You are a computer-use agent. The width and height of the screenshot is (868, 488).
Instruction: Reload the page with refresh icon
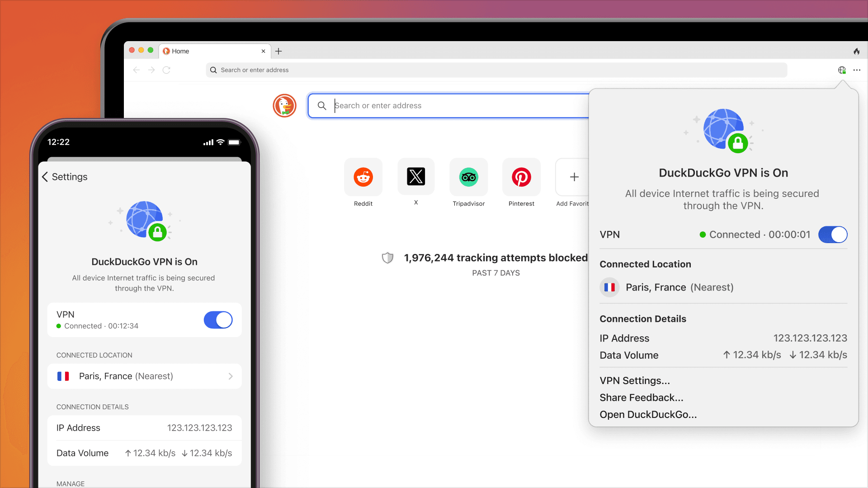tap(166, 70)
